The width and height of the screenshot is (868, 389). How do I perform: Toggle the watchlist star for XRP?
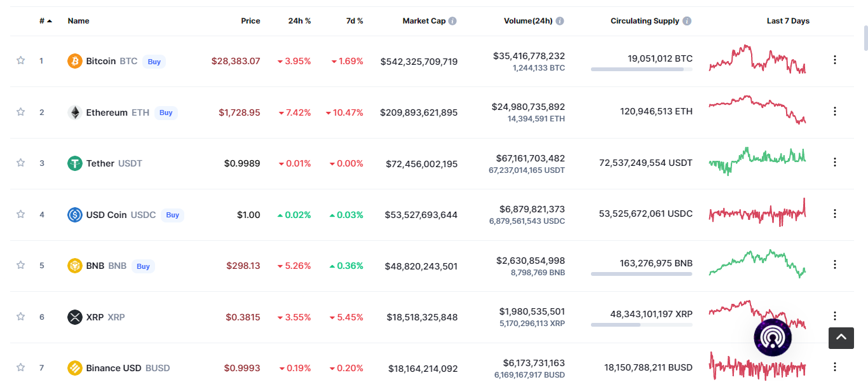tap(20, 317)
